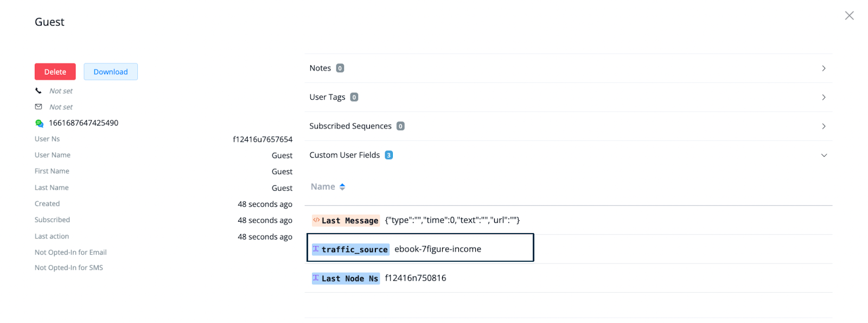
Task: Select the Last Node Ns field tag
Action: click(346, 279)
